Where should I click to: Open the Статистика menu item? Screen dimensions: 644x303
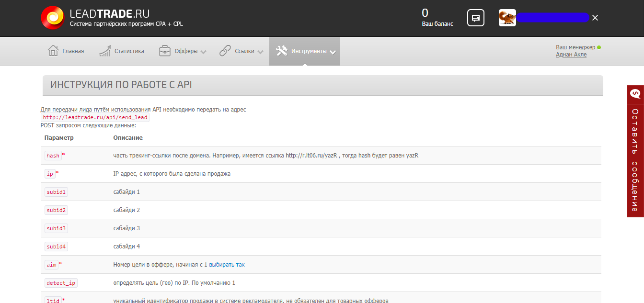point(129,51)
